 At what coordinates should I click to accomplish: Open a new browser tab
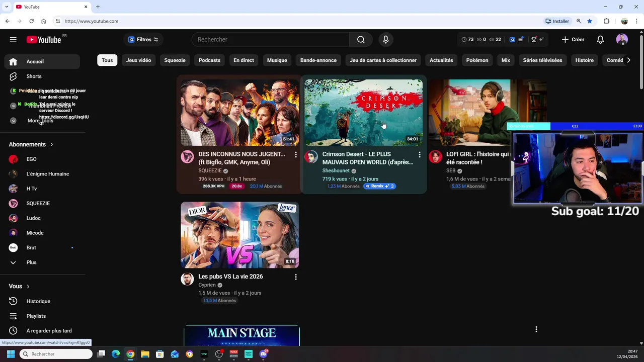click(x=98, y=7)
